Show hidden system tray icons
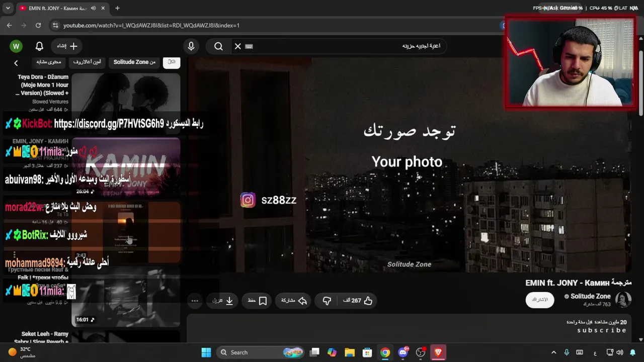The width and height of the screenshot is (644, 362). [x=554, y=352]
